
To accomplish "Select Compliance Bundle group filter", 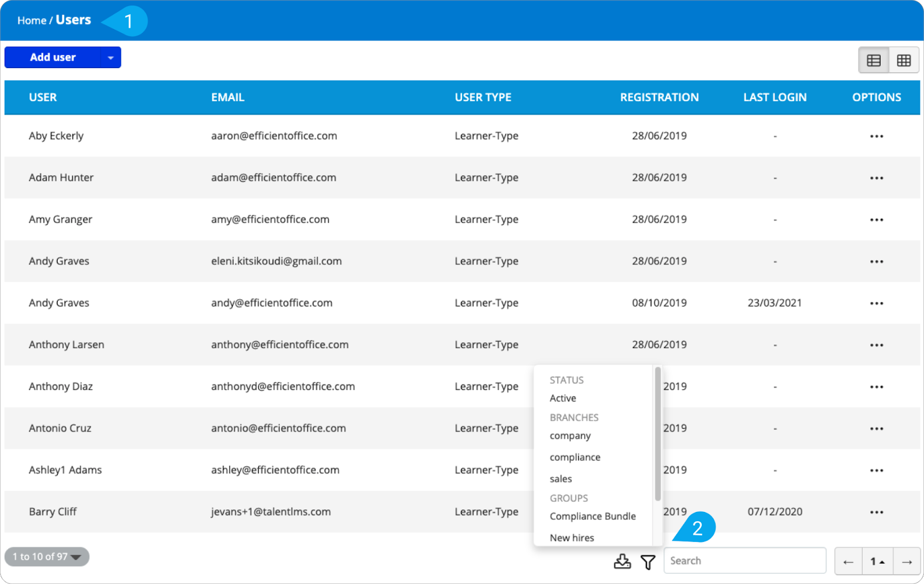I will (593, 516).
